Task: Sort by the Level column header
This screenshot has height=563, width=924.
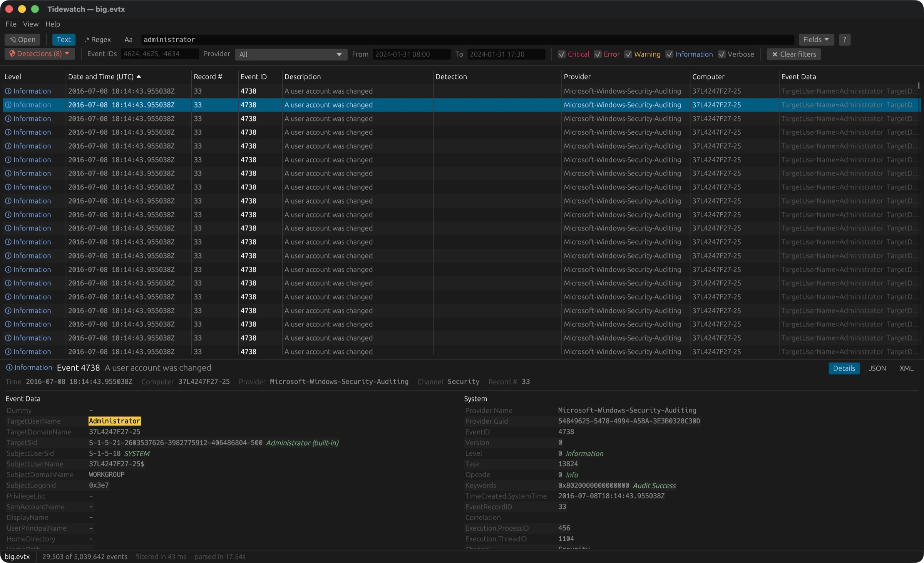Action: pyautogui.click(x=13, y=77)
